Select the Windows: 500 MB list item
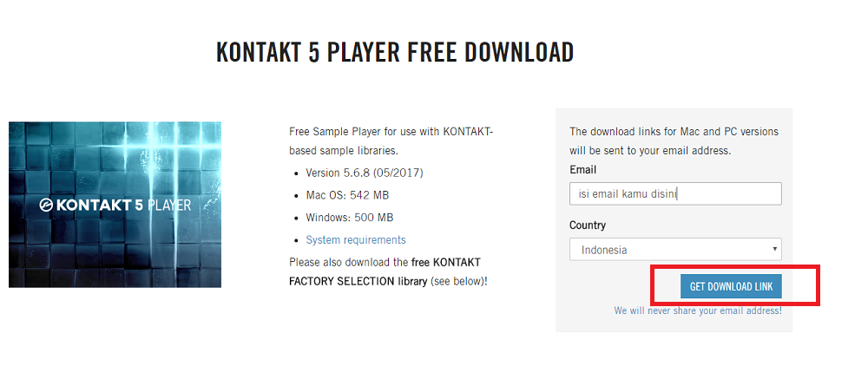The height and width of the screenshot is (379, 868). tap(349, 218)
